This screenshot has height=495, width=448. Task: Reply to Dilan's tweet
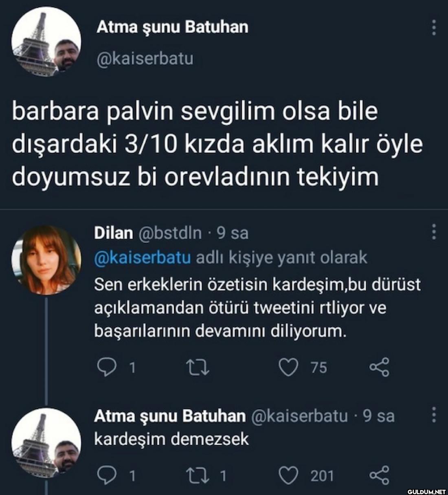click(109, 367)
